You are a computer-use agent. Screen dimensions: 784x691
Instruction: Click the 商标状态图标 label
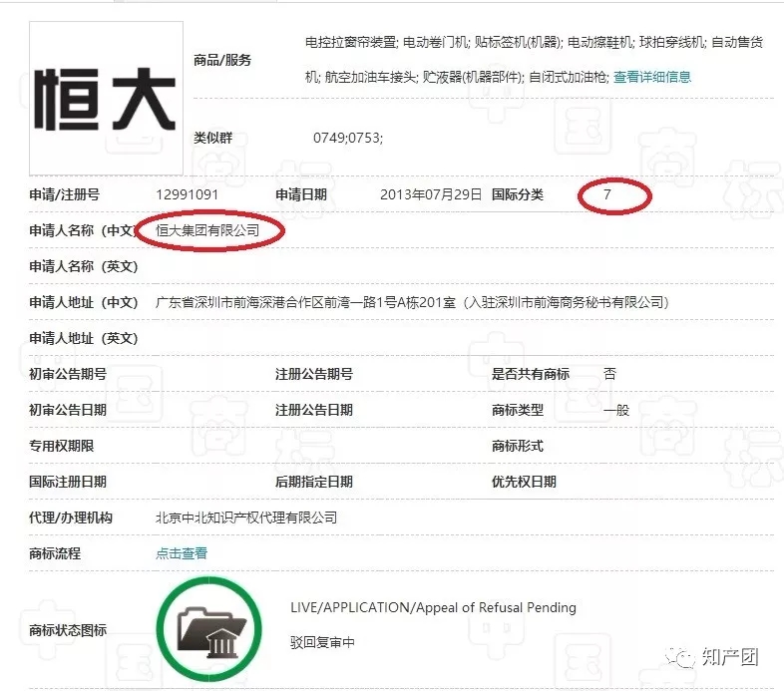click(x=68, y=630)
